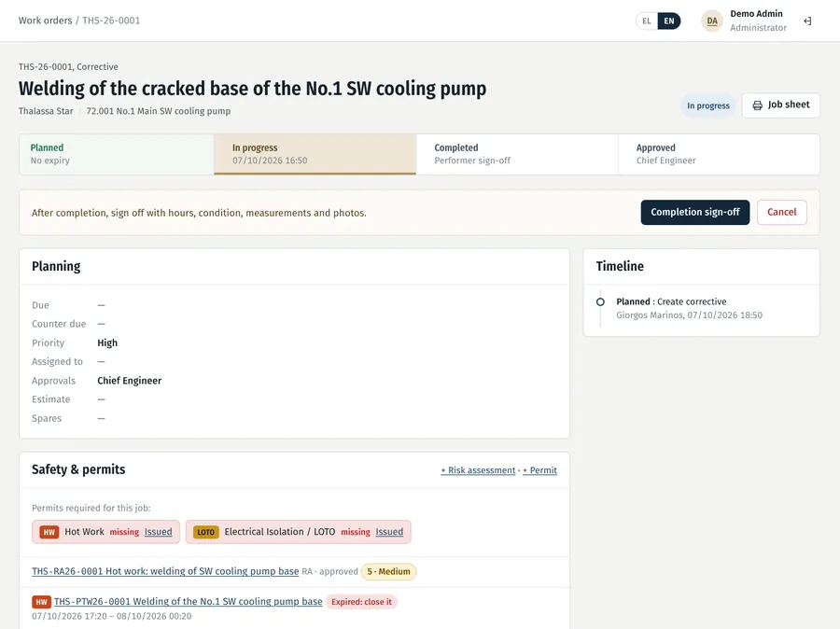Open the Job sheet printout
Screen dimensions: 840x629
pyautogui.click(x=780, y=105)
